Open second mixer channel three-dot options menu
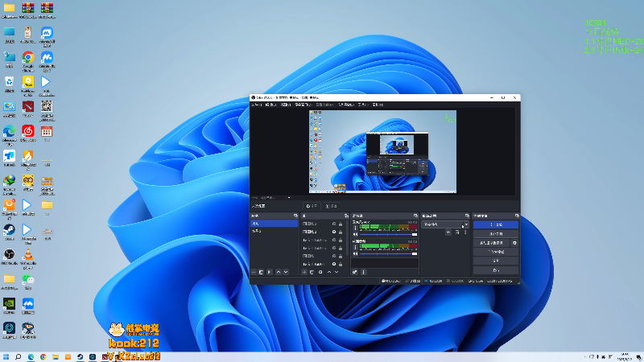The height and width of the screenshot is (362, 644). tap(356, 248)
